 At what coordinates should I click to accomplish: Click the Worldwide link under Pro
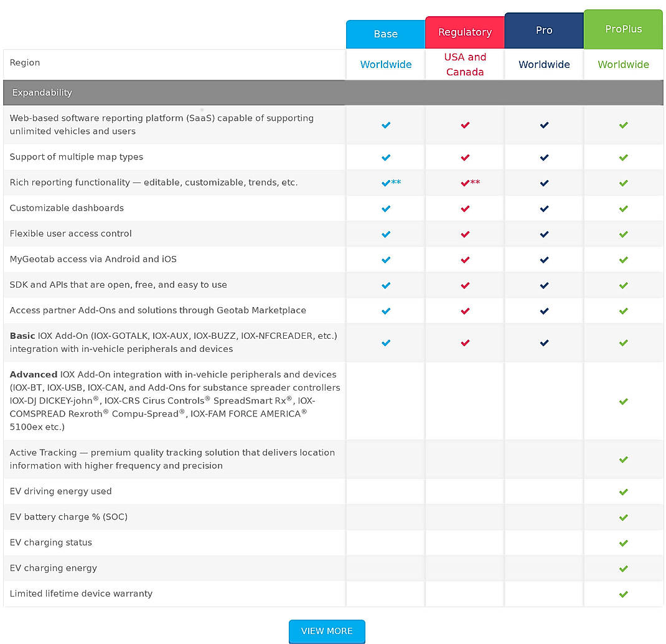543,64
